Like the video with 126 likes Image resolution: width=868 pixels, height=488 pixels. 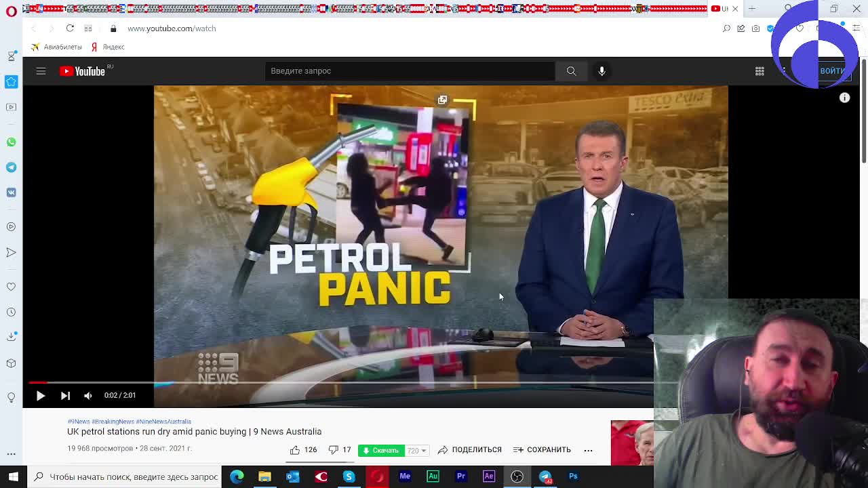pyautogui.click(x=303, y=450)
